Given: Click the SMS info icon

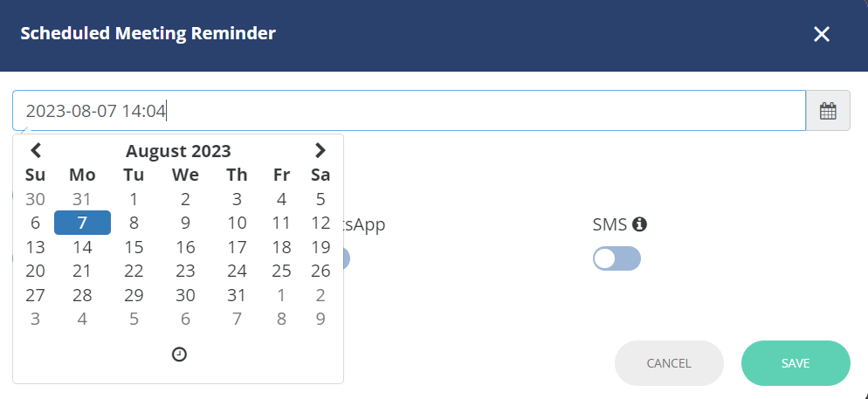Looking at the screenshot, I should point(639,224).
